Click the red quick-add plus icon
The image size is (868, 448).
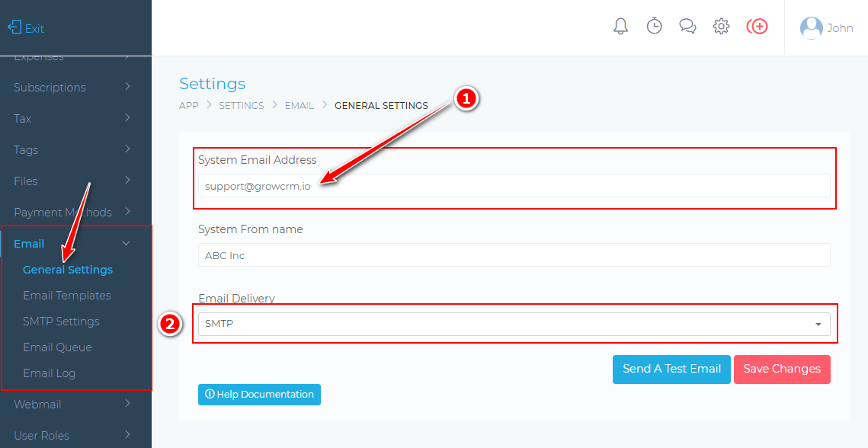click(x=757, y=27)
